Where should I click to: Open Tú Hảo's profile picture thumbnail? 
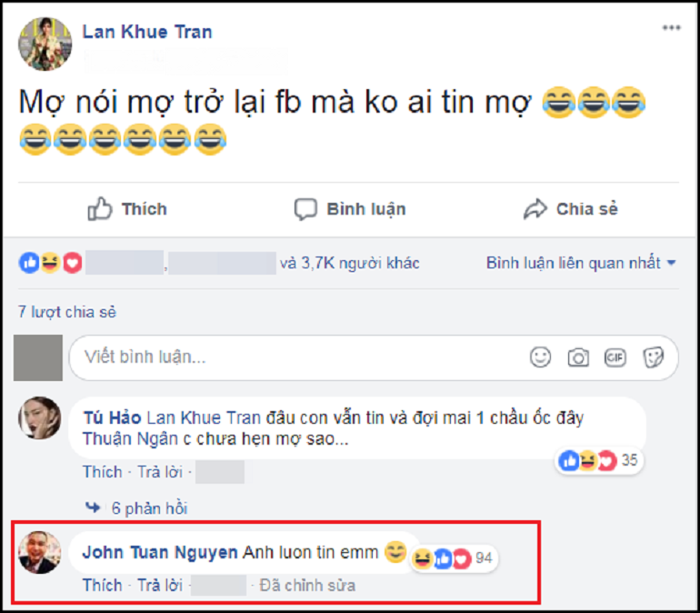pos(40,419)
